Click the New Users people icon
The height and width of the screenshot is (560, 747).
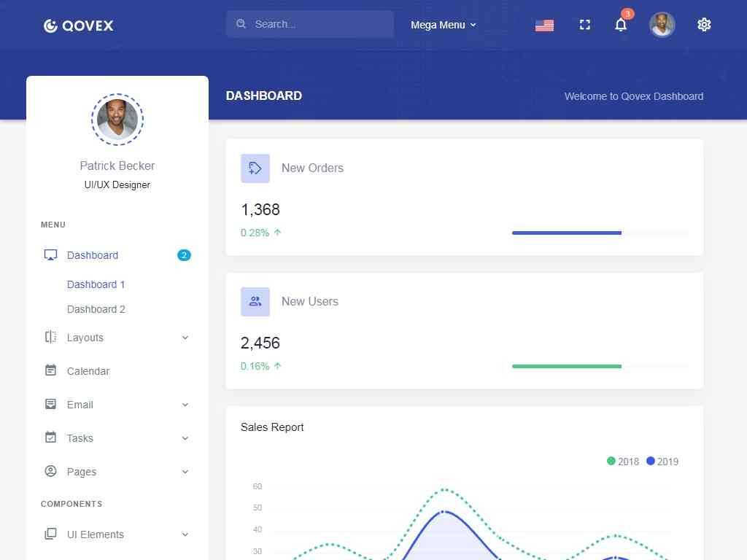(x=255, y=302)
